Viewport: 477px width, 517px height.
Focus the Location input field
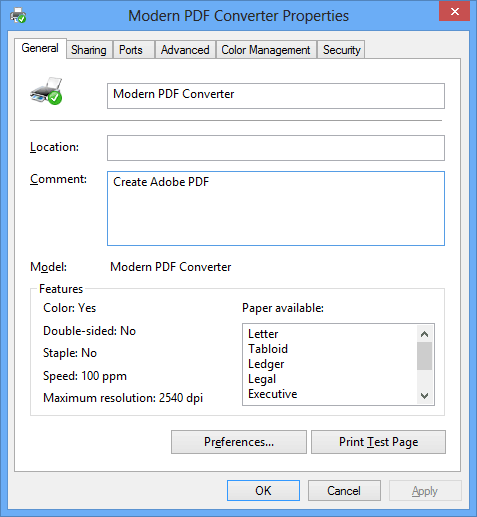coord(276,148)
